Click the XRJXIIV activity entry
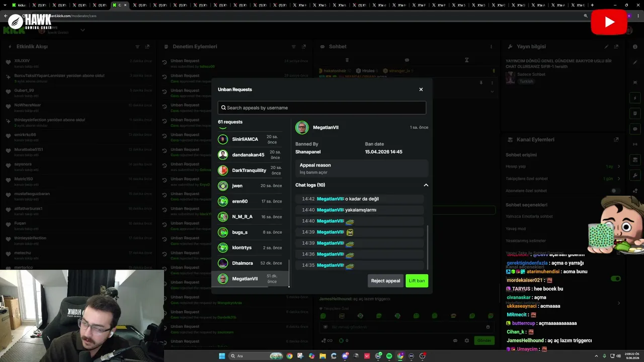Viewport: 644px width, 362px height. (78, 63)
